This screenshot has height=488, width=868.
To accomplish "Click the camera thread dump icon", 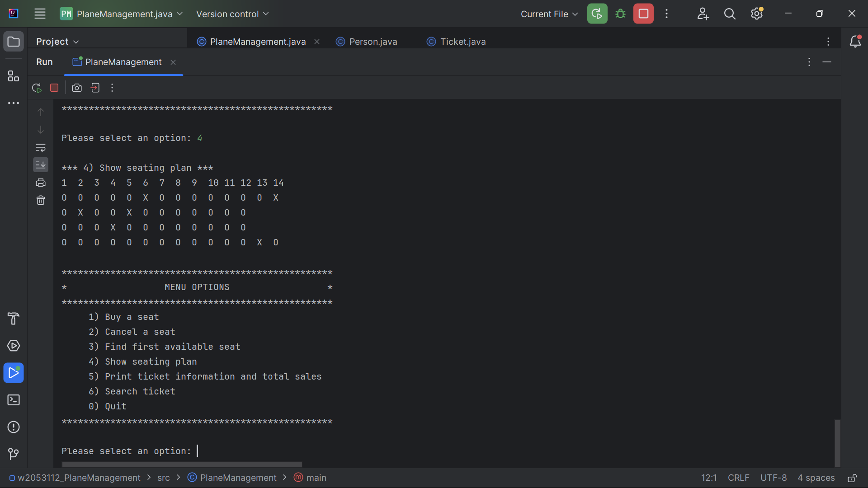I will pyautogui.click(x=77, y=88).
